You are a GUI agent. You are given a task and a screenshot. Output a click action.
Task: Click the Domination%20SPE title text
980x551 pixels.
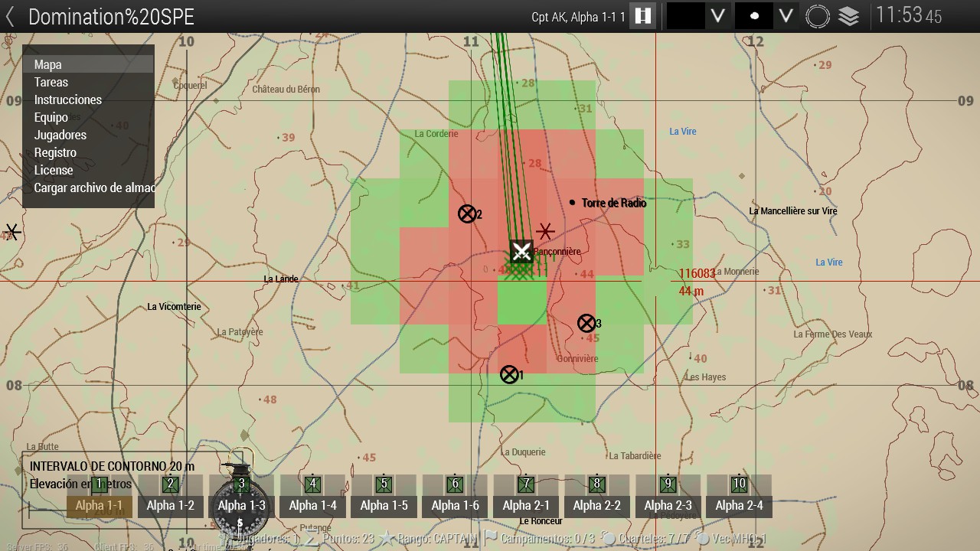(x=111, y=17)
